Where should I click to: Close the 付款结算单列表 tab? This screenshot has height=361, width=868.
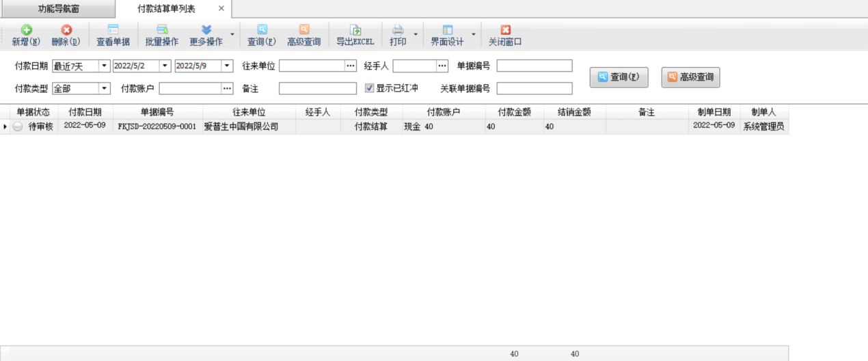pos(221,9)
